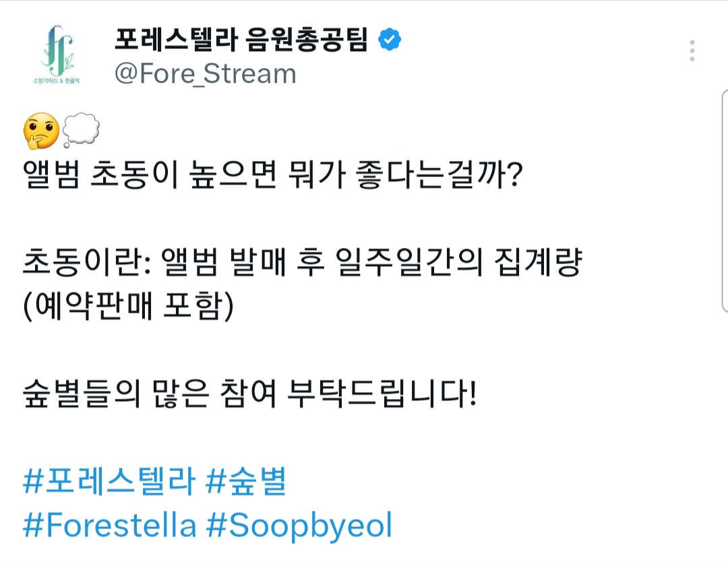Click the thinking face emoji

point(40,132)
